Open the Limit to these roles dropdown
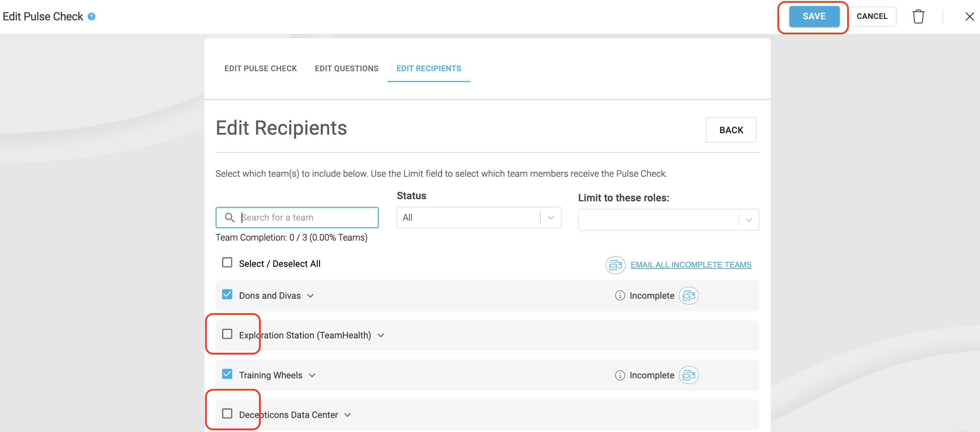This screenshot has width=980, height=432. point(668,220)
